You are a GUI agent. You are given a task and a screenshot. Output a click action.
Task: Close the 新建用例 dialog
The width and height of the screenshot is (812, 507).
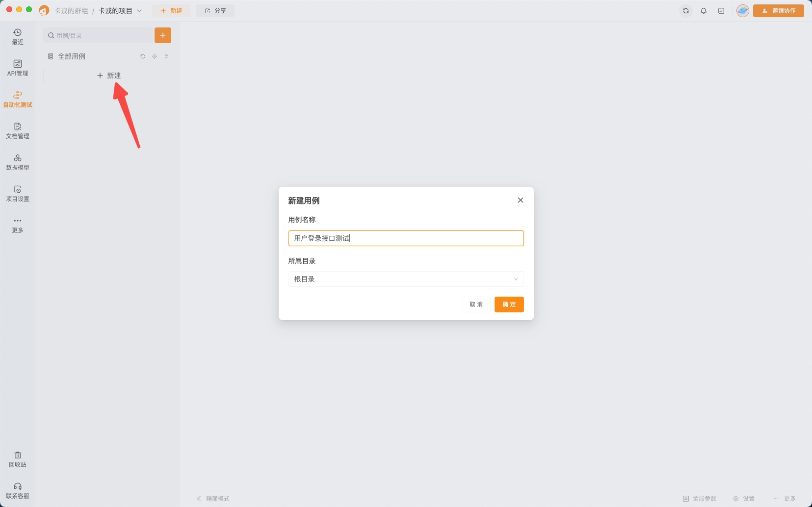coord(521,200)
